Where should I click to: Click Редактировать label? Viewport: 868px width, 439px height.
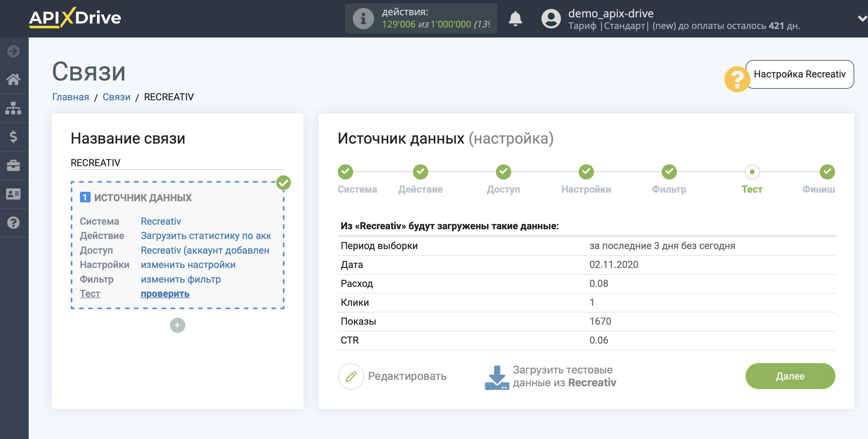[x=407, y=376]
